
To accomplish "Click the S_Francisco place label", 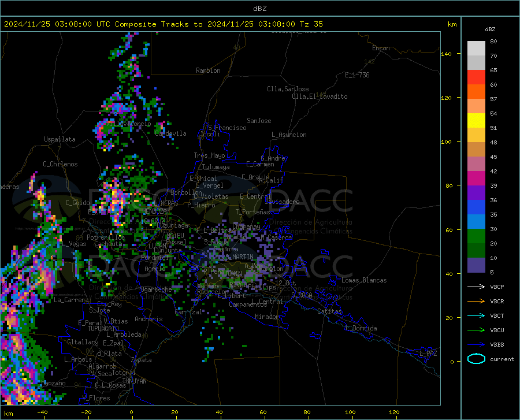I will (227, 128).
